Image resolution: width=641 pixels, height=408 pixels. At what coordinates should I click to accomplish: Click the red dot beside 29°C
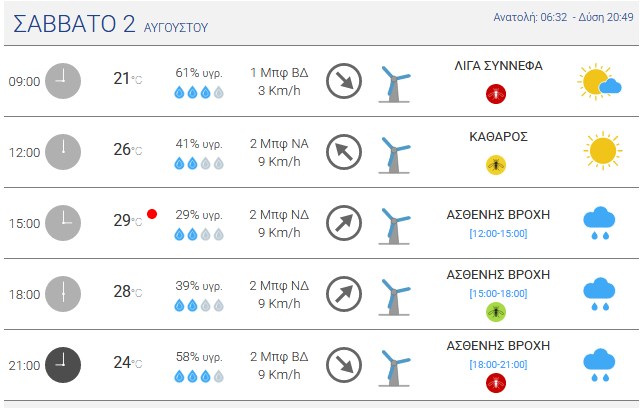[152, 214]
